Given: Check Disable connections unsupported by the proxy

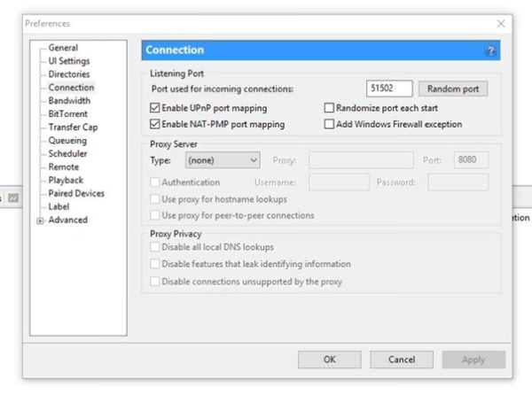Looking at the screenshot, I should [x=154, y=282].
